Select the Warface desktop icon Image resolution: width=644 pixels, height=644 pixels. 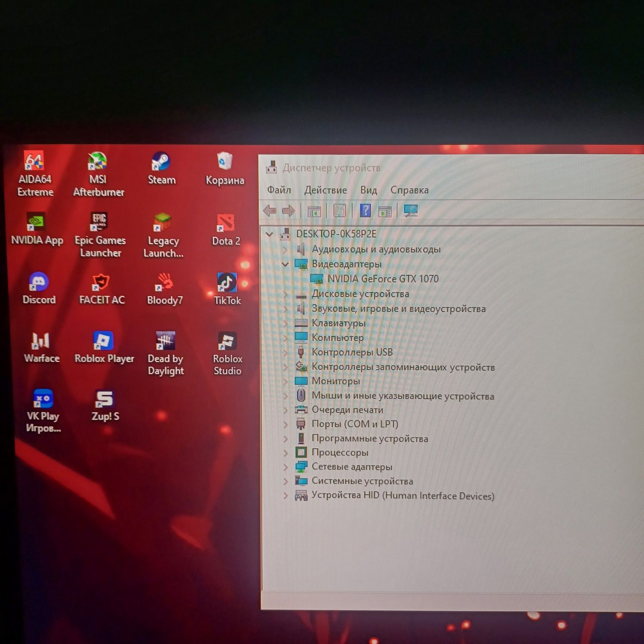[x=41, y=347]
